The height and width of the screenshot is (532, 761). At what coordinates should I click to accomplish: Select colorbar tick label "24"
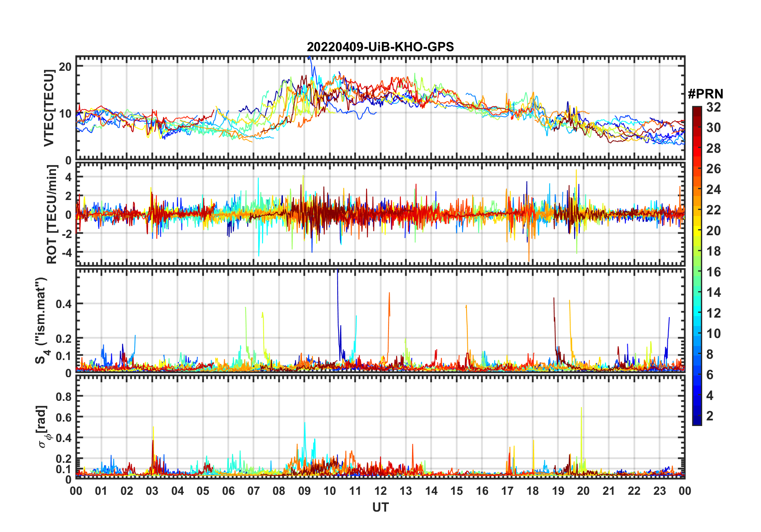pos(713,190)
